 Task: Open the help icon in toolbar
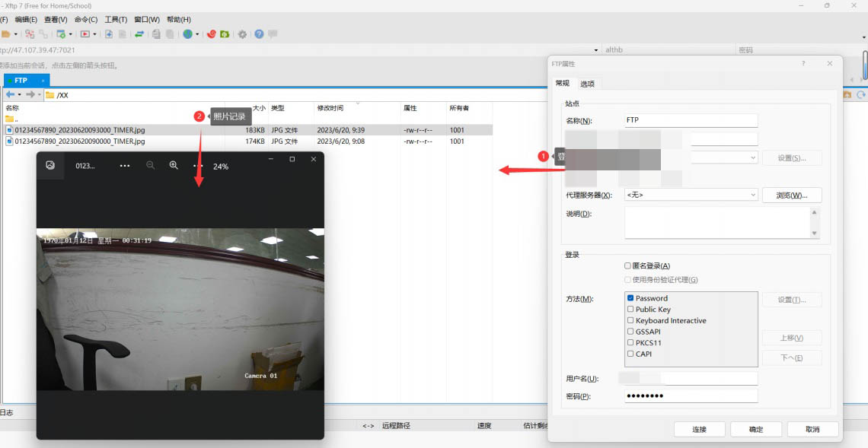click(x=259, y=34)
